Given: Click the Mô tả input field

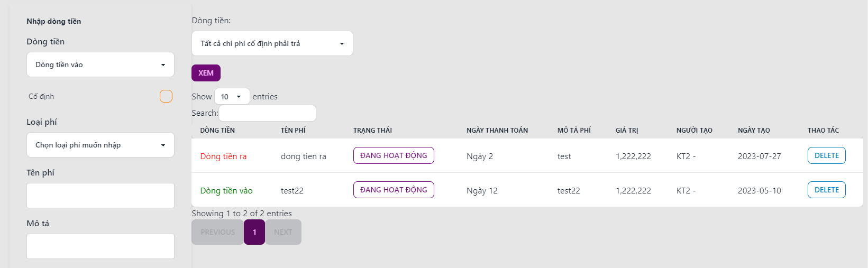Looking at the screenshot, I should coord(100,246).
